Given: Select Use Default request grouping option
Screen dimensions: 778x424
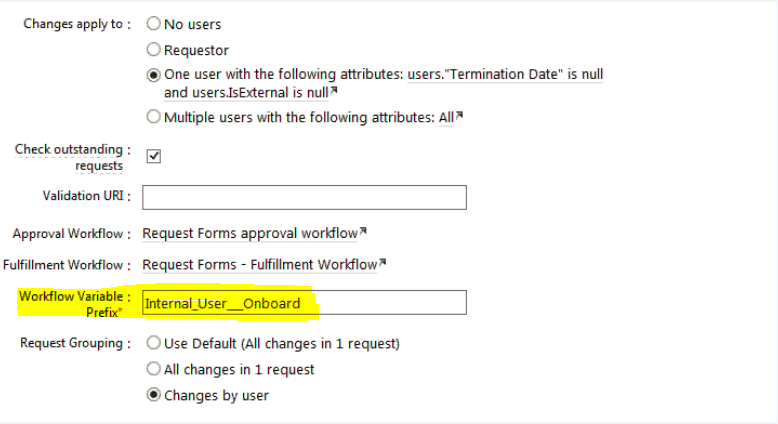Looking at the screenshot, I should coord(153,343).
